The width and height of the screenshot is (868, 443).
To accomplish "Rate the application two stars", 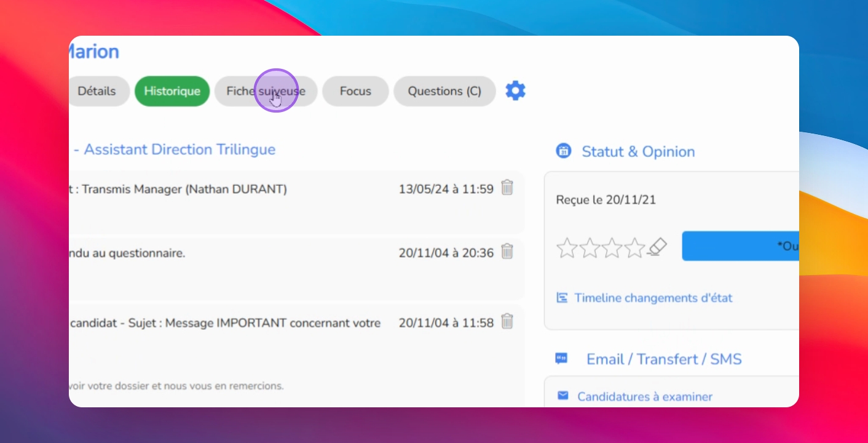I will pos(590,248).
